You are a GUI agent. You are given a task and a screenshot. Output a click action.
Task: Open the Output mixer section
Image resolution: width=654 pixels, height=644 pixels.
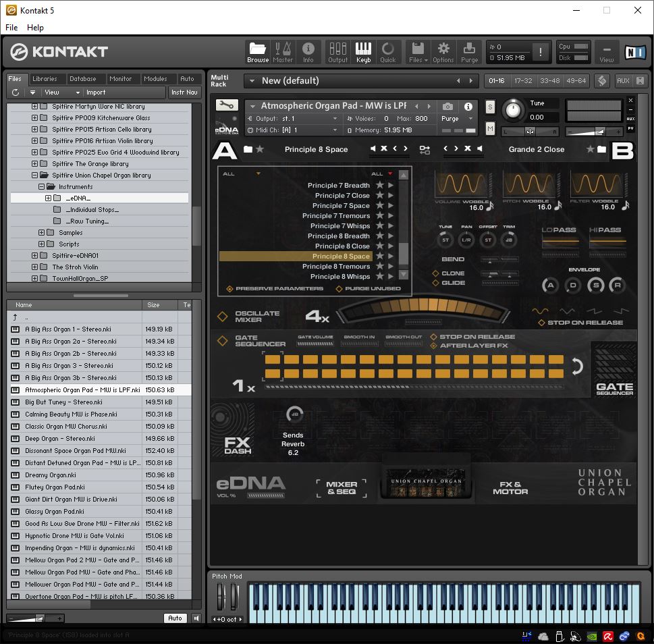click(338, 52)
